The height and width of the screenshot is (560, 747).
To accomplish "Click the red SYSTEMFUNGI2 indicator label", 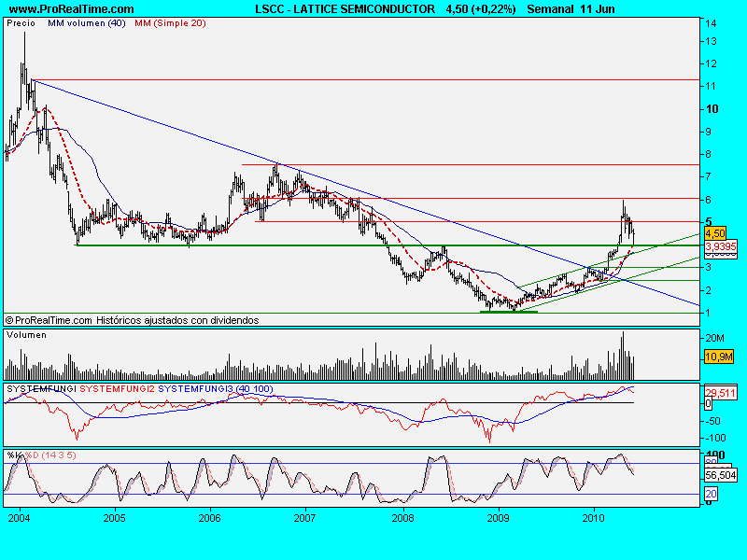I will (x=117, y=388).
